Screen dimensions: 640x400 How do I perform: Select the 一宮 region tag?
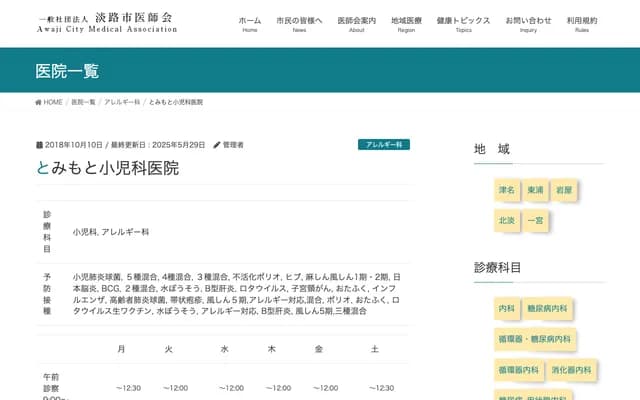[x=536, y=219]
